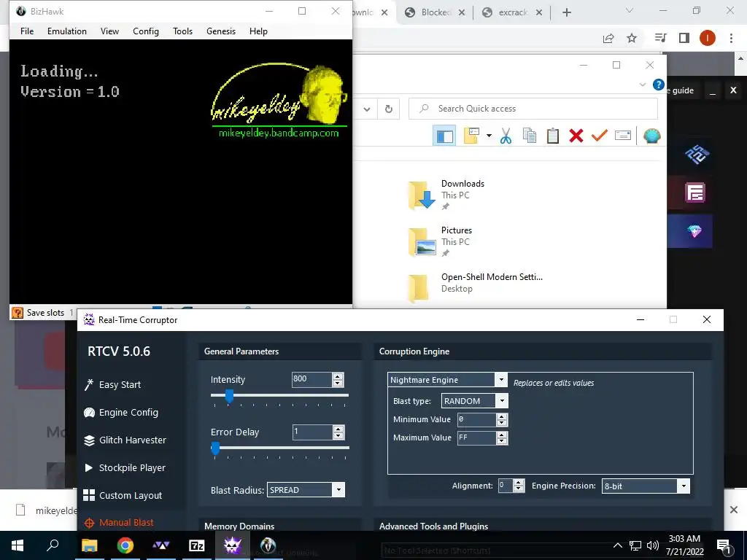Open Explorer help question mark icon
This screenshot has width=747, height=560.
coord(659,85)
